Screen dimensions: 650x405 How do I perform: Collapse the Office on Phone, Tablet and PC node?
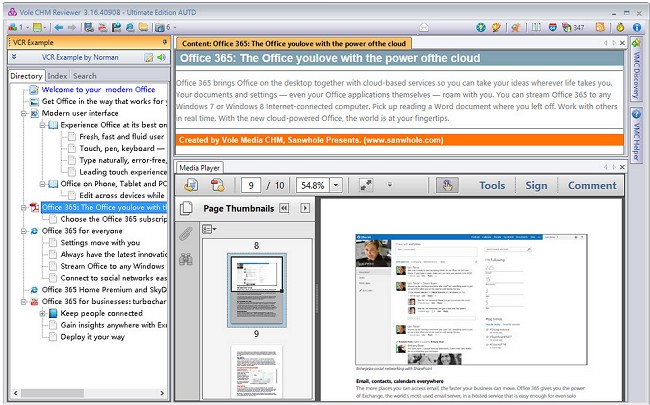42,184
